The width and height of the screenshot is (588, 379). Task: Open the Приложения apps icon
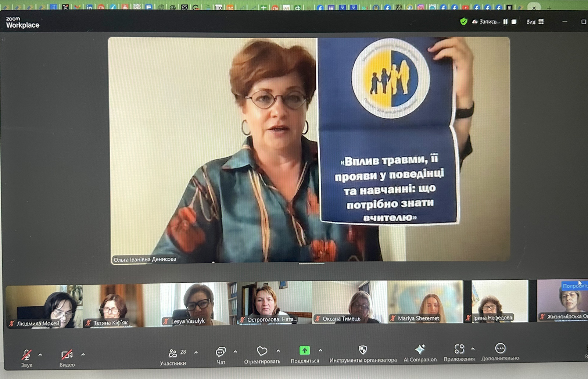(x=459, y=349)
